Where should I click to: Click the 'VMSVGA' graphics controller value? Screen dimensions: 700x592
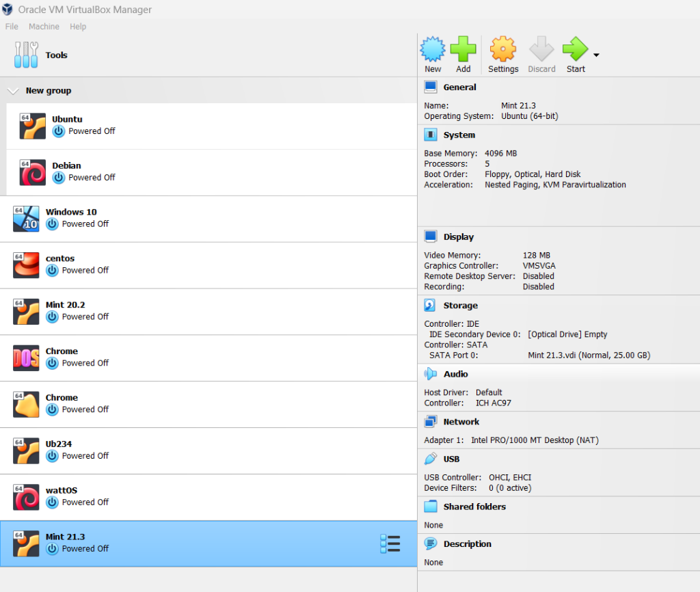(539, 266)
